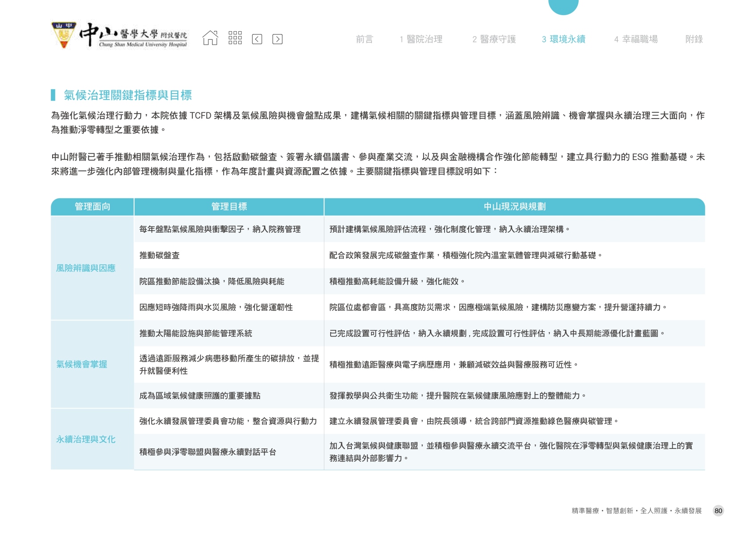Select the 氣候機會掌握 category cell
756x535 pixels.
click(x=82, y=364)
